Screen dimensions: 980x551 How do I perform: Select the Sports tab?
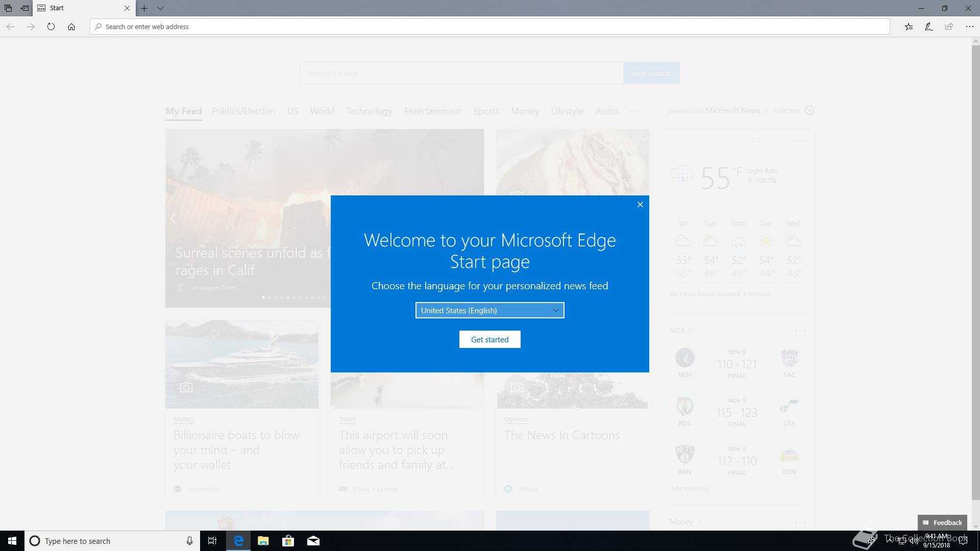486,111
